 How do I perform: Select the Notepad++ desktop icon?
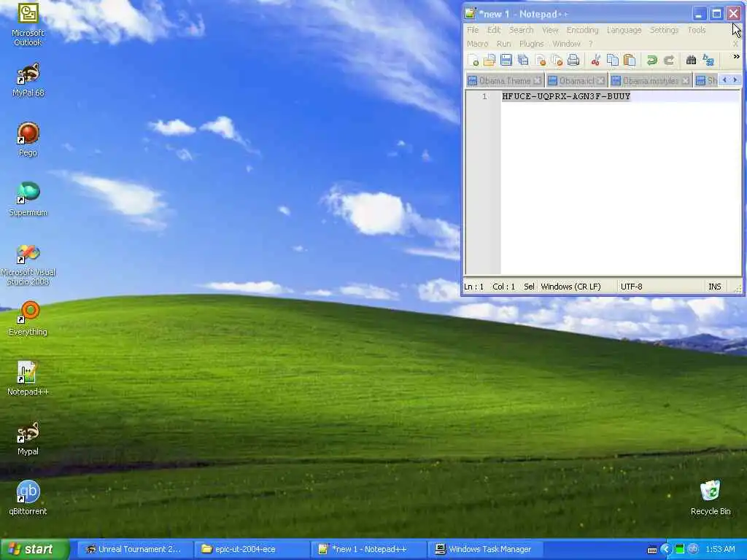[x=28, y=378]
